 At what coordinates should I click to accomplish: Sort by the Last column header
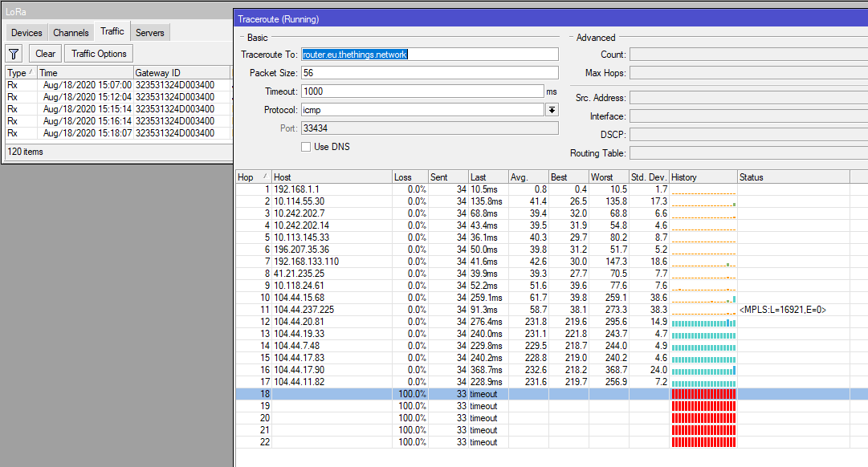coord(488,177)
